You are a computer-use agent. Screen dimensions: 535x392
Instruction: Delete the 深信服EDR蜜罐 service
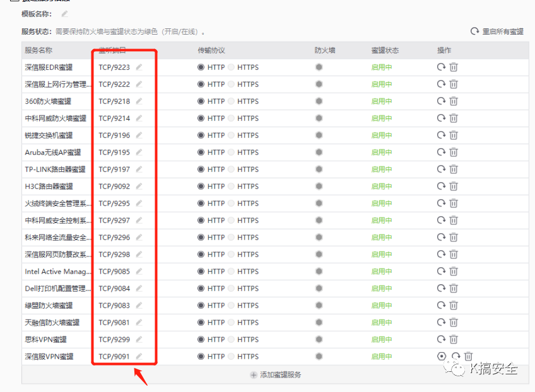click(454, 67)
